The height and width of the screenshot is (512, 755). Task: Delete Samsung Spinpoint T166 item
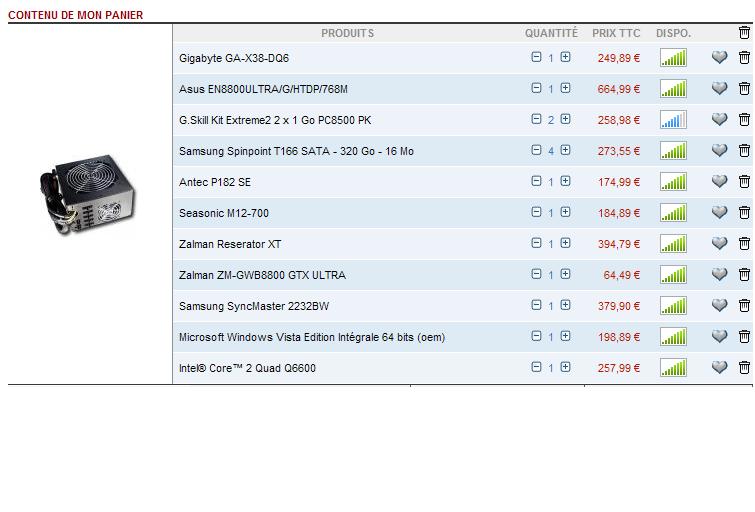click(744, 151)
